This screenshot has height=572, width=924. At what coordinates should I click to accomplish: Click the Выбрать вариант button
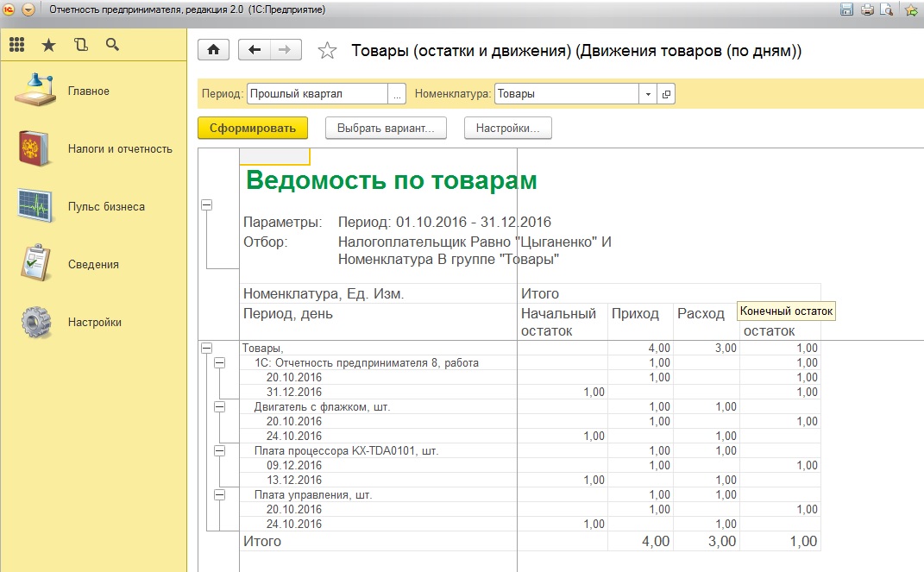[x=386, y=128]
